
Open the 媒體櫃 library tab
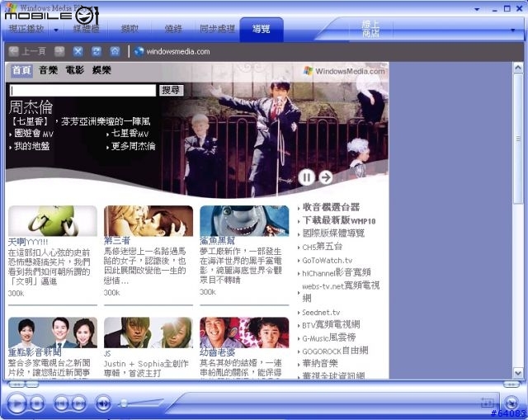pyautogui.click(x=86, y=29)
